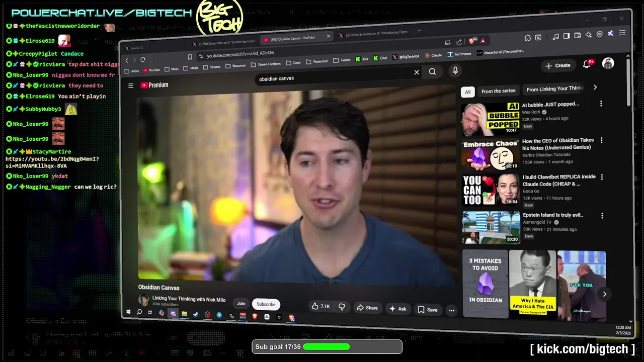Open the Claude bookmark
Viewport: 644px width, 362px height.
[433, 55]
